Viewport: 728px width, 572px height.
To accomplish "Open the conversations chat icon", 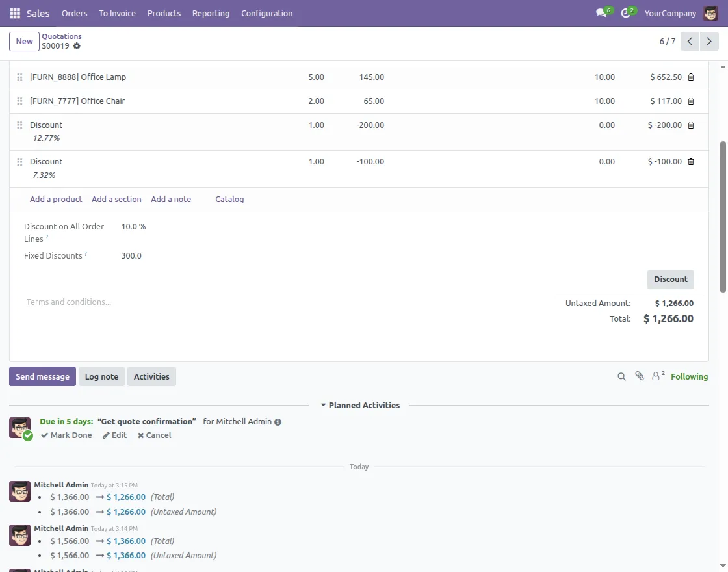I will (601, 13).
